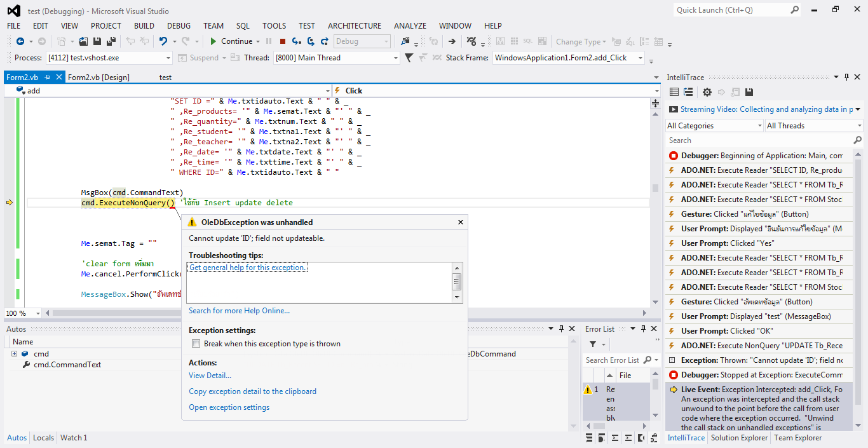Image resolution: width=868 pixels, height=448 pixels.
Task: Click the Quick Launch search icon
Action: tap(794, 10)
